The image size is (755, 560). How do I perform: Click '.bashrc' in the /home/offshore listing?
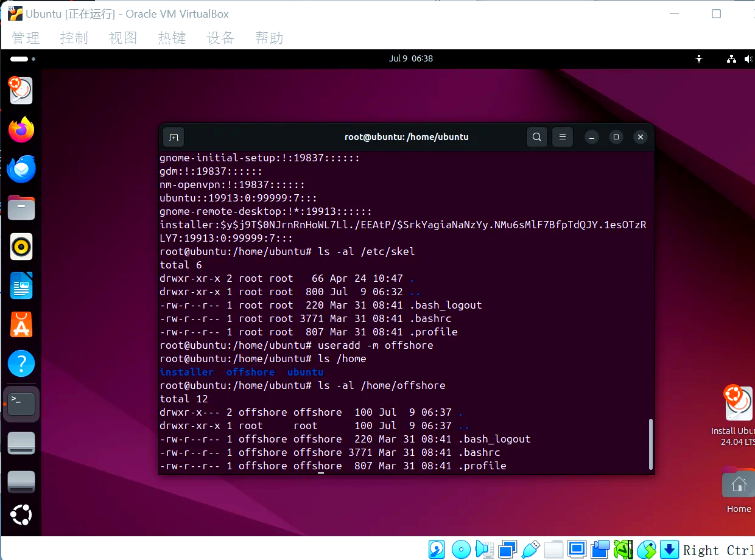pyautogui.click(x=479, y=452)
